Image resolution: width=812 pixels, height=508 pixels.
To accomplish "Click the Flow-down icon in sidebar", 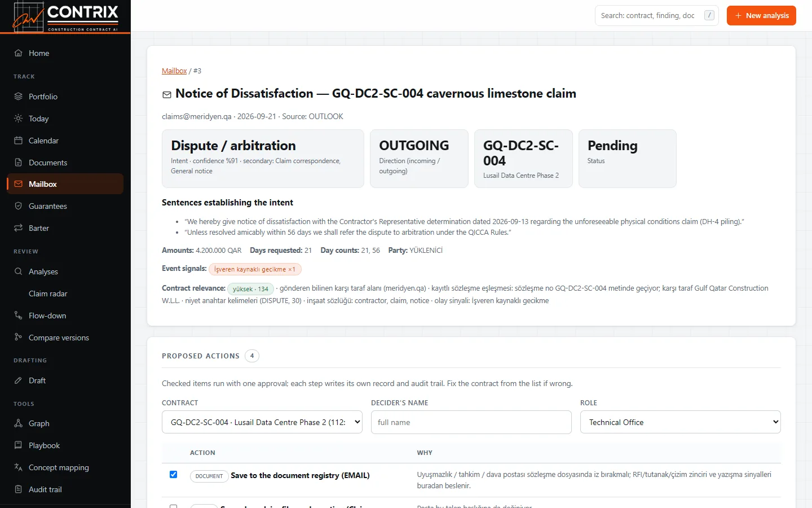I will [x=18, y=316].
